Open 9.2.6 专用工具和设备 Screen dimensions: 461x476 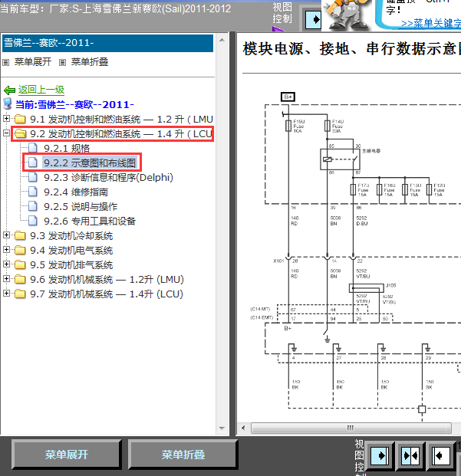point(90,222)
